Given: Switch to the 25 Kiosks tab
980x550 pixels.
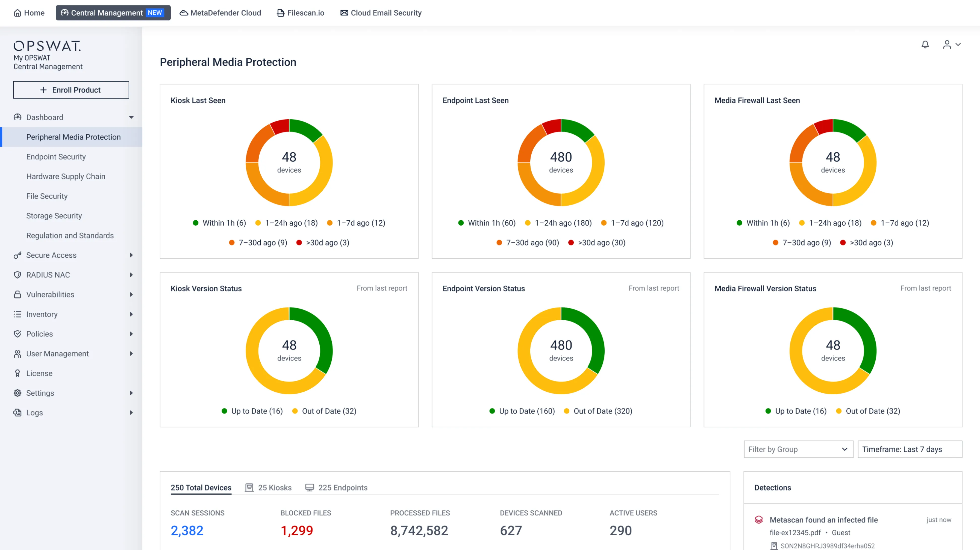Looking at the screenshot, I should click(269, 488).
